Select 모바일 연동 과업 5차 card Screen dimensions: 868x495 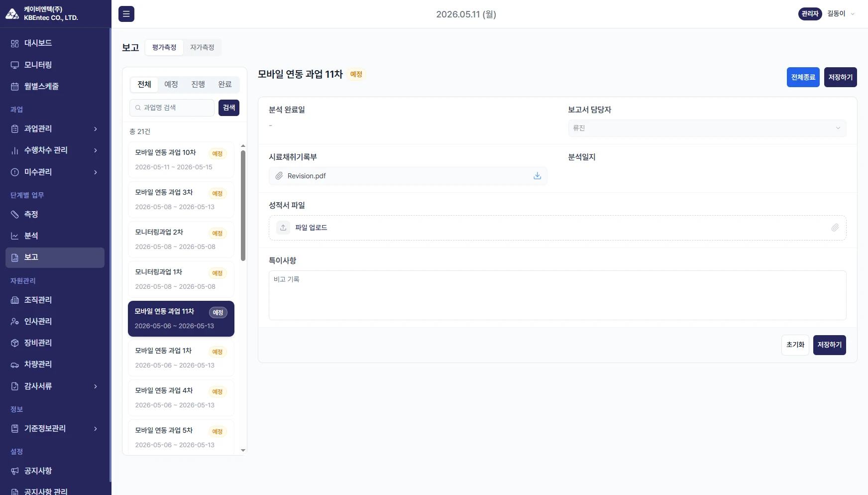pos(181,438)
